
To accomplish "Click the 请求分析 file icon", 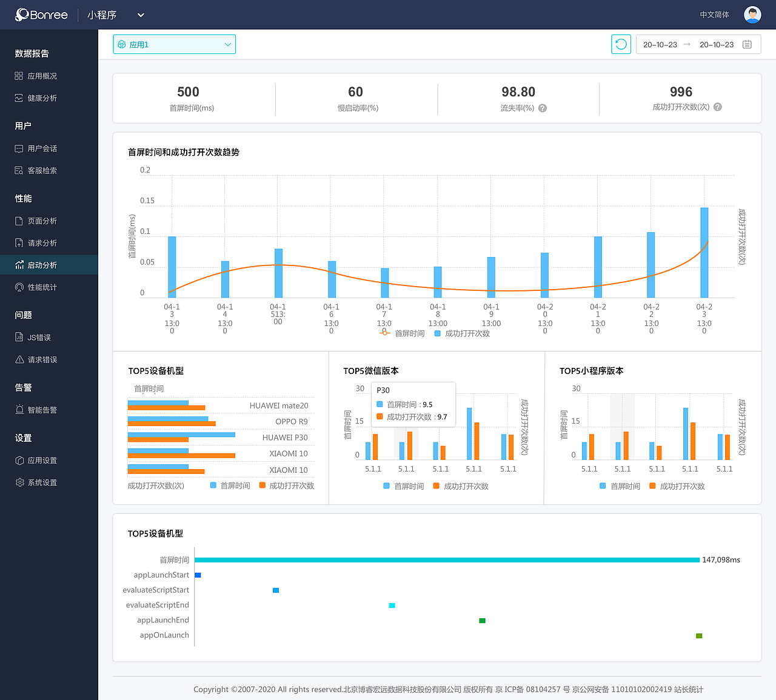I will click(x=19, y=243).
